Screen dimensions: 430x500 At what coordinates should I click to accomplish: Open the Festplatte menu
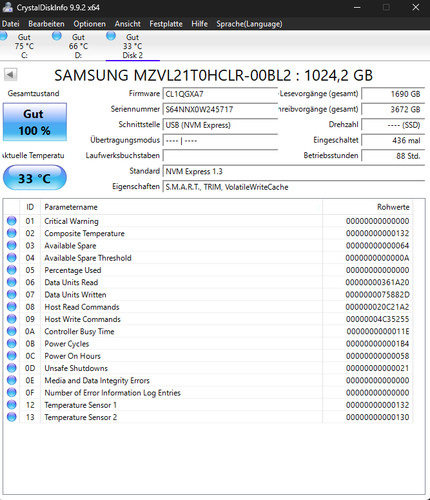coord(166,24)
